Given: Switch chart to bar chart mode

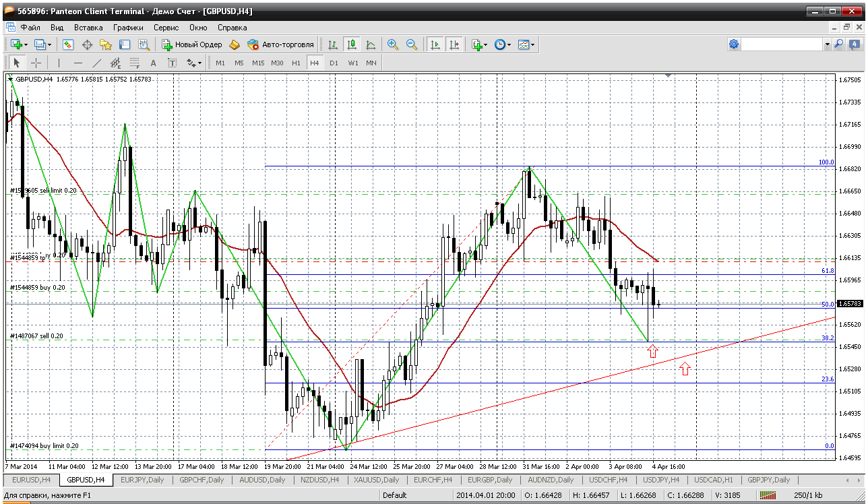Looking at the screenshot, I should coord(333,44).
